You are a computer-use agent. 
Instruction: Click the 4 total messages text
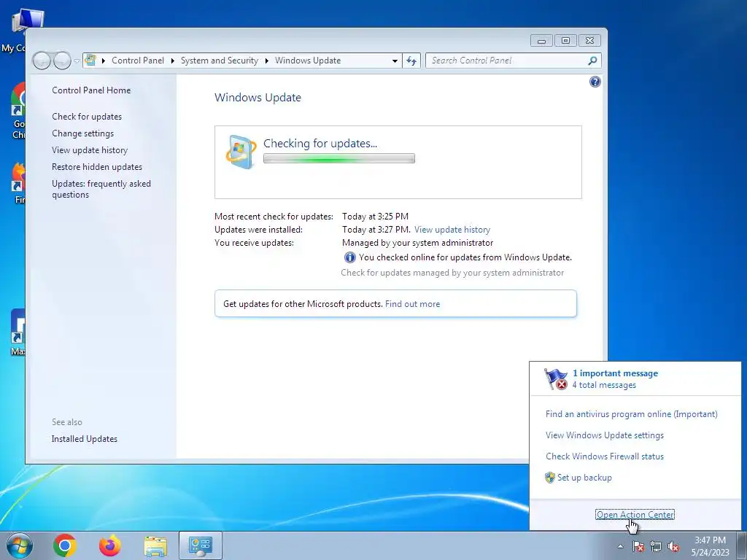(604, 385)
